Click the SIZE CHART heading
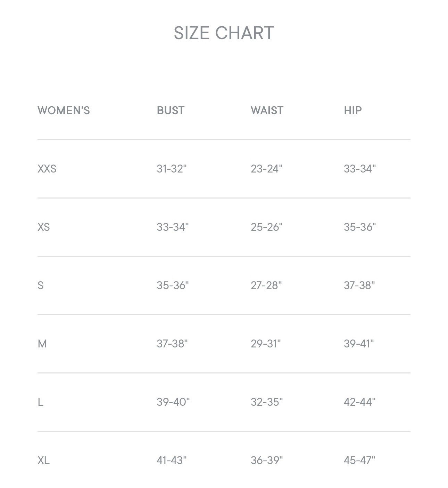Image resolution: width=448 pixels, height=488 pixels. point(224,33)
